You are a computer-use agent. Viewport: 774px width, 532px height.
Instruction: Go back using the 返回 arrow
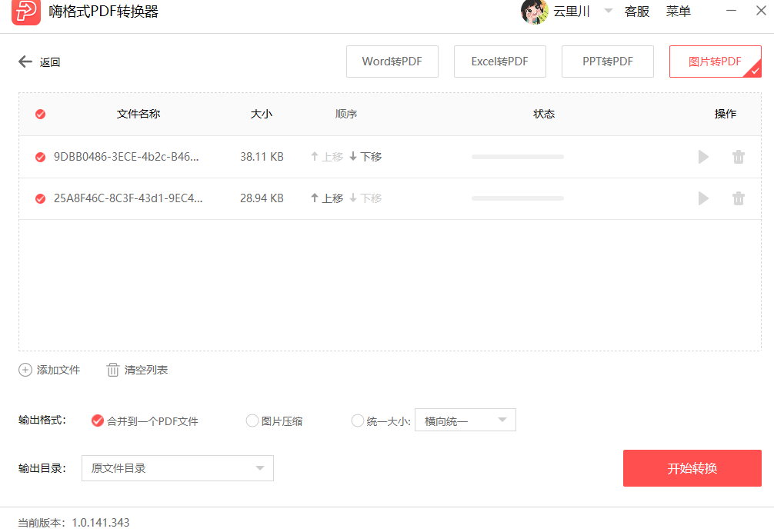click(25, 62)
